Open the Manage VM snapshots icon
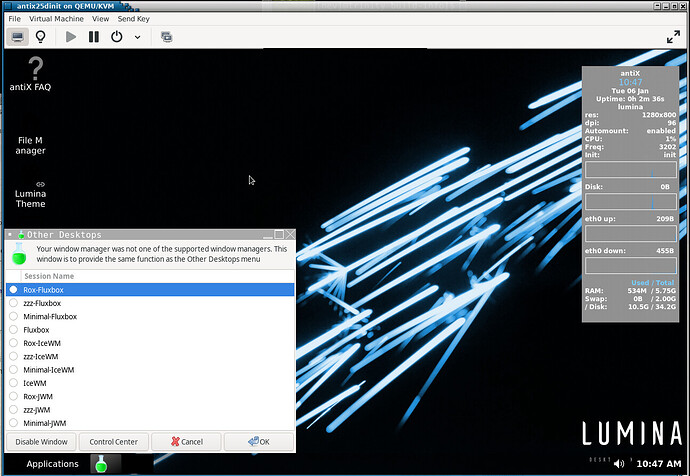 (x=166, y=36)
